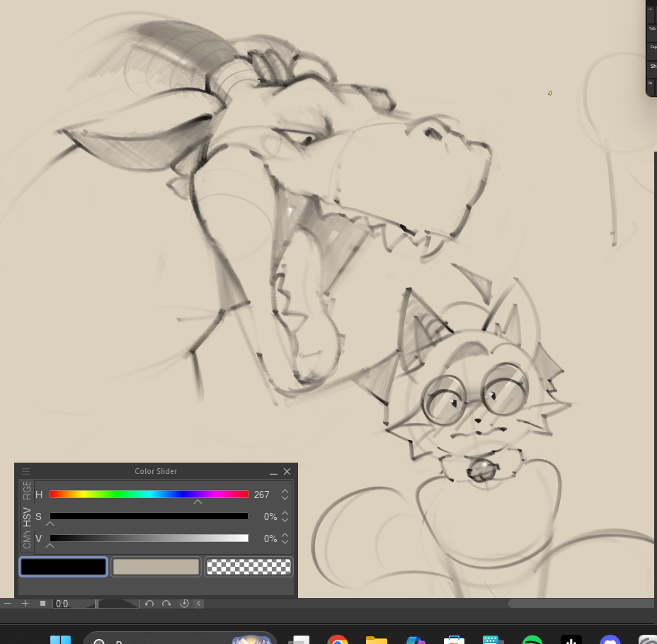Click the Value gradient slider bar

point(149,538)
